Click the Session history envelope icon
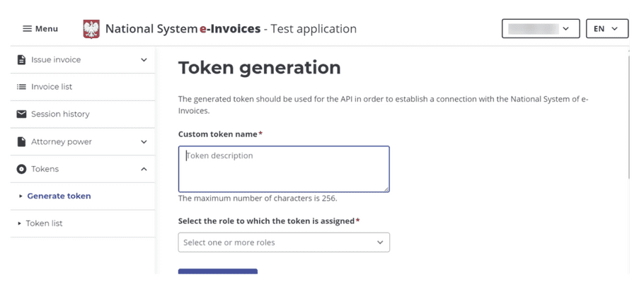 [x=21, y=114]
